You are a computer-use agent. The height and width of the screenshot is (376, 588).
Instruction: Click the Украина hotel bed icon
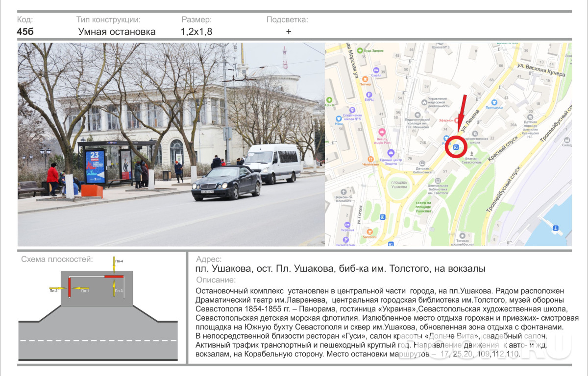point(347,224)
